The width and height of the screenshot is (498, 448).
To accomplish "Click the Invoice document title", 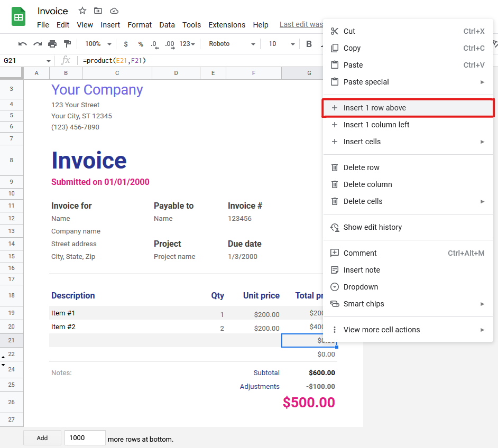I will coord(52,11).
